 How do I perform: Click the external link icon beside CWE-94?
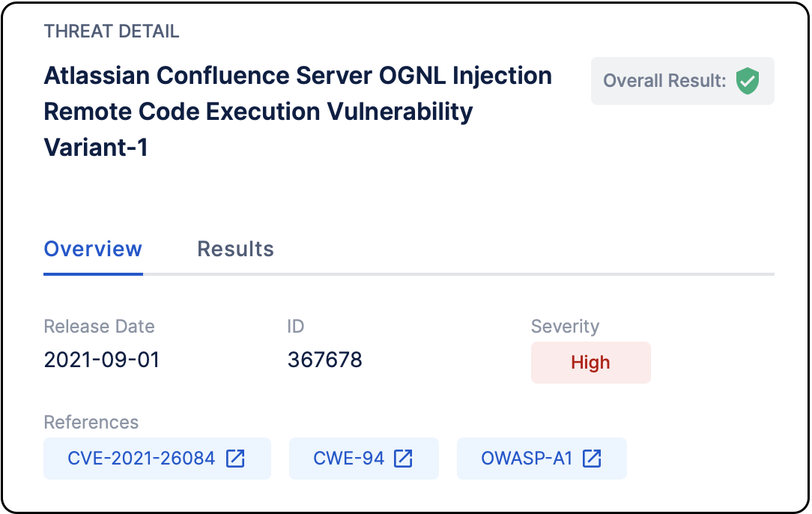tap(405, 458)
